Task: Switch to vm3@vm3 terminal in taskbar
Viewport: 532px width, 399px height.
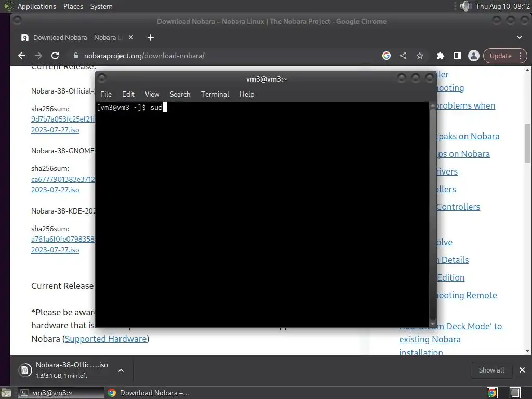Action: pyautogui.click(x=60, y=393)
